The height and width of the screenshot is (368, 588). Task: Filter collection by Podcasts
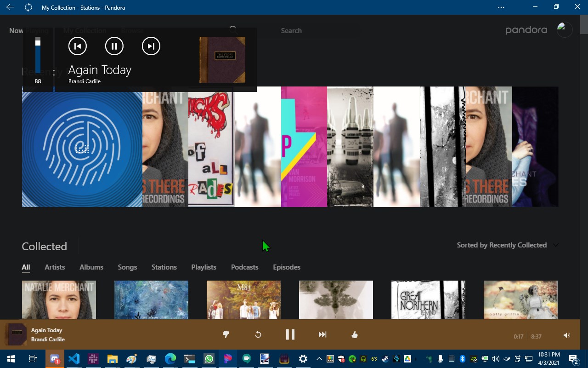coord(244,267)
